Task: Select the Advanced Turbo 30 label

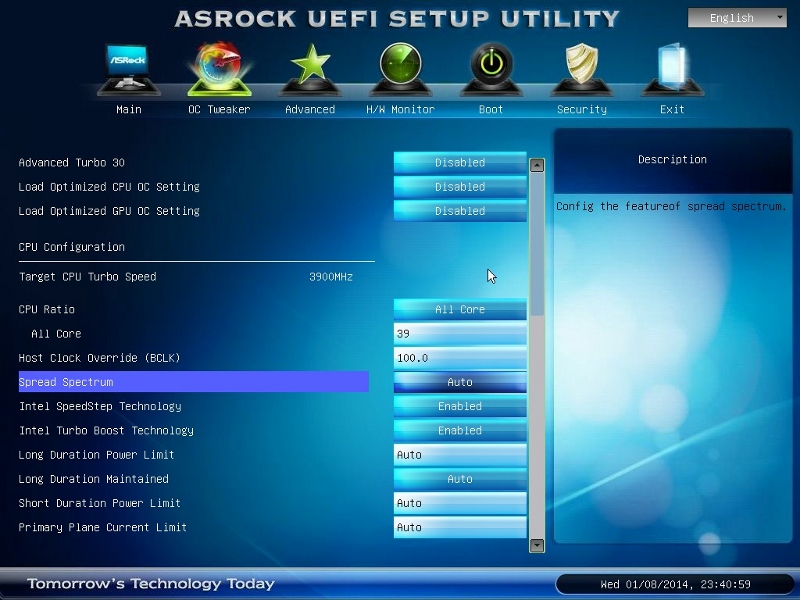Action: coord(71,162)
